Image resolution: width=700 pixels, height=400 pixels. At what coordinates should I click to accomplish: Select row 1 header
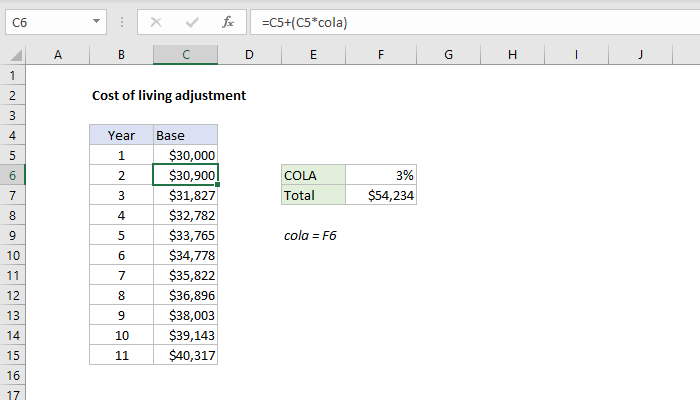click(x=12, y=75)
